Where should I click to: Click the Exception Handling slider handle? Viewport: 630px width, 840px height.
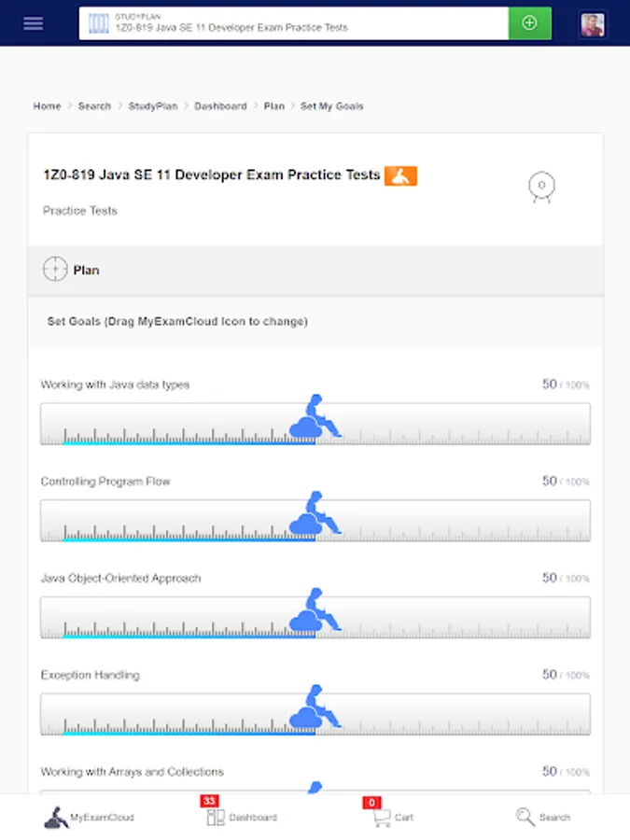314,709
